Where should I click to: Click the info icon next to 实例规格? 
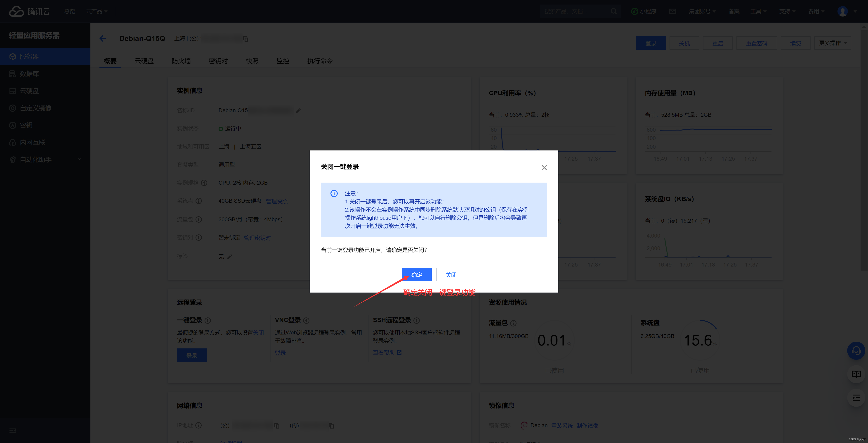click(x=204, y=183)
